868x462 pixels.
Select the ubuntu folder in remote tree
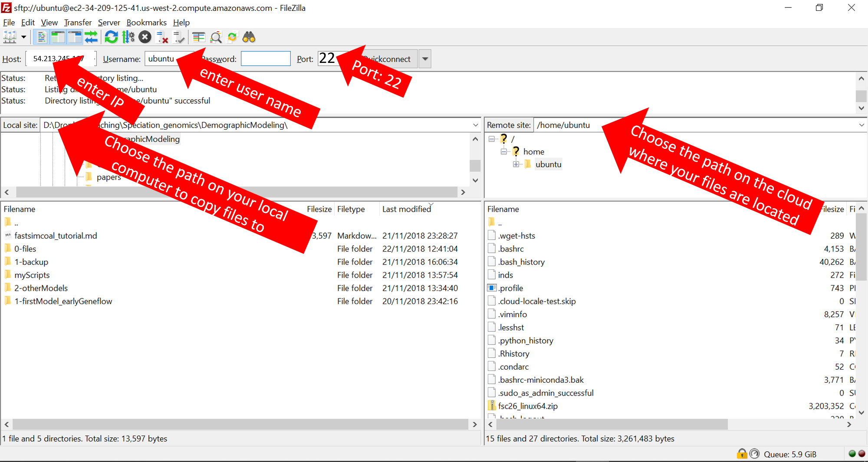tap(548, 164)
